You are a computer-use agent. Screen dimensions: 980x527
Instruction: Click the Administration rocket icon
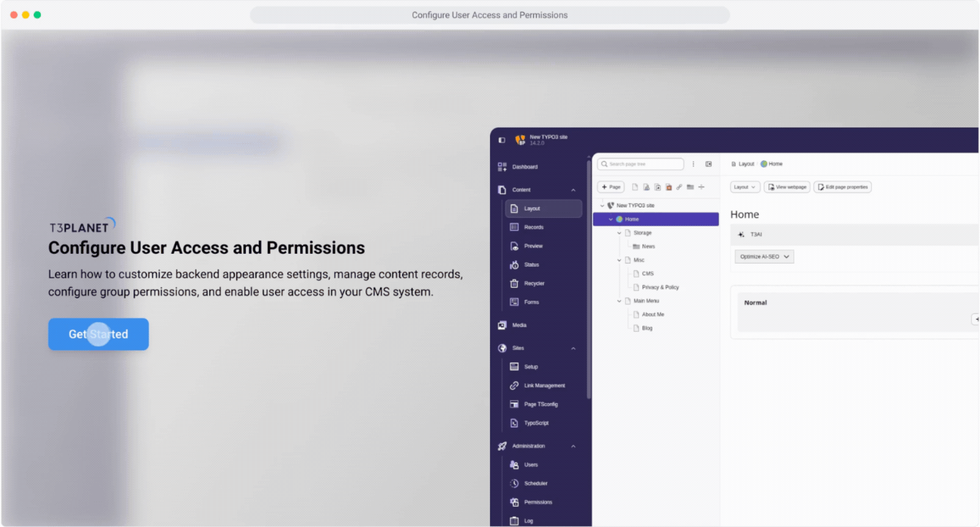click(502, 446)
